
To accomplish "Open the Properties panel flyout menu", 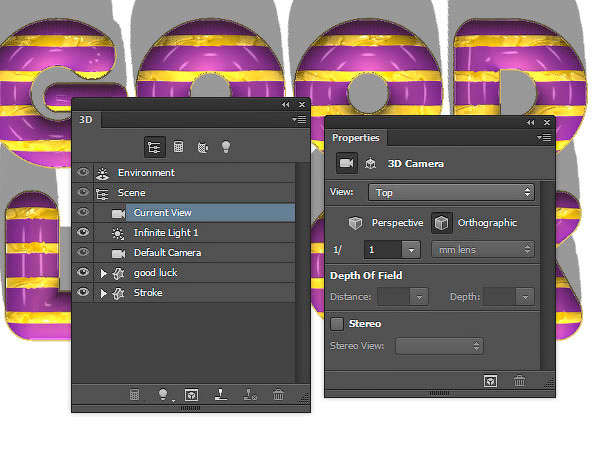I will (544, 137).
